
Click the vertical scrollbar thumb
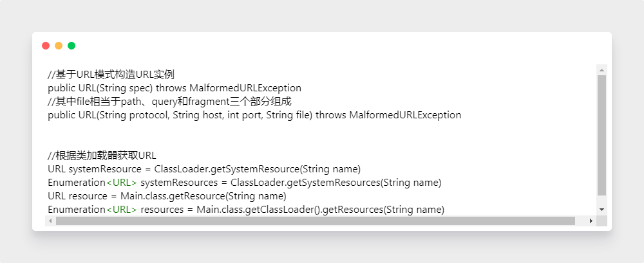pos(601,135)
